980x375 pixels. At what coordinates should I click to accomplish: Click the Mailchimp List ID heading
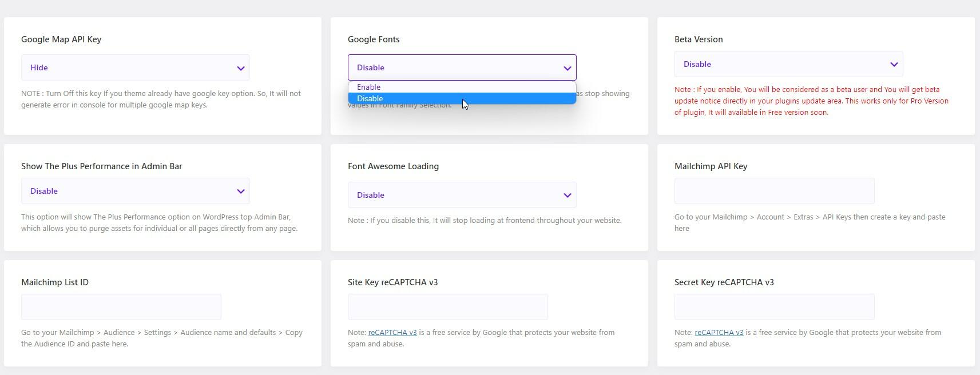coord(55,282)
